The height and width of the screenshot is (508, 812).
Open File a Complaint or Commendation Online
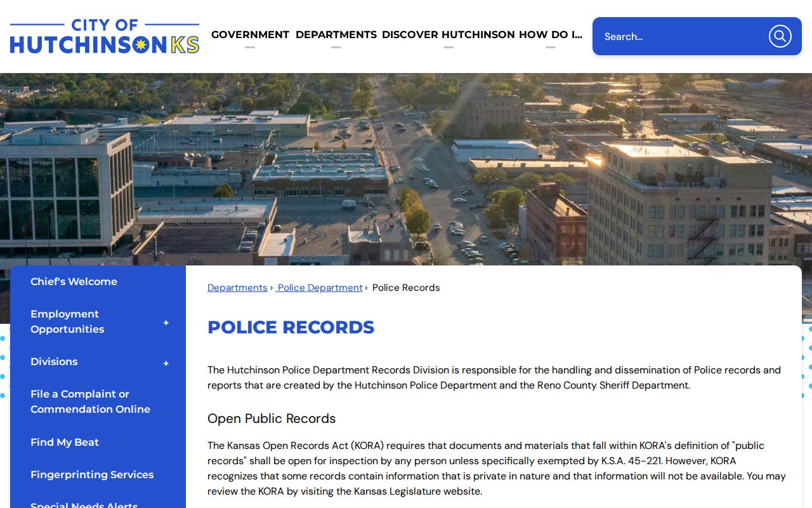[90, 401]
